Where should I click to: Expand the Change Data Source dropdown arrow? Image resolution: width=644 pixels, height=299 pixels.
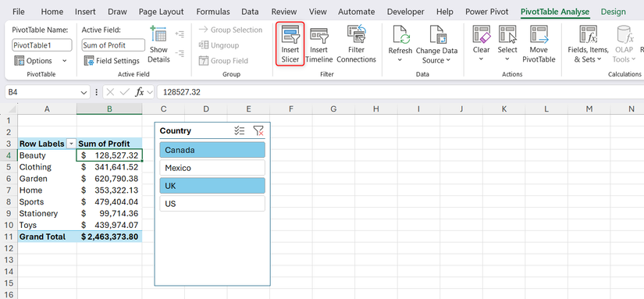(x=448, y=60)
